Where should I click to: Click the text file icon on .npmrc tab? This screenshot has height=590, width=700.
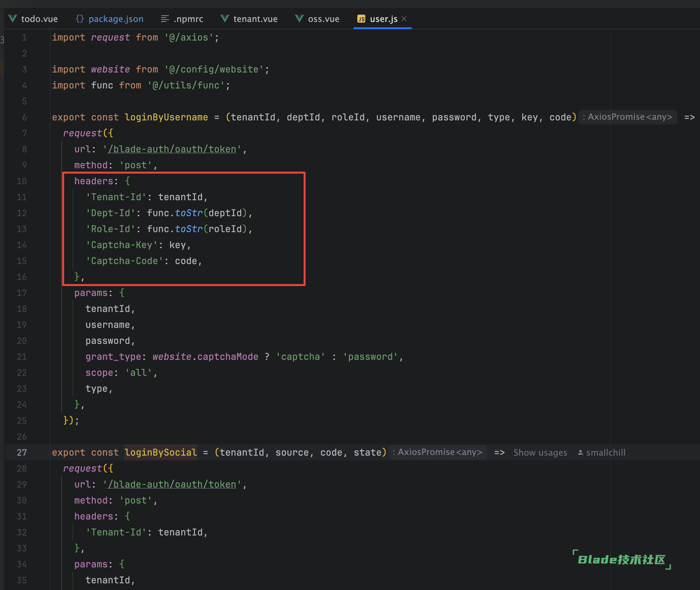coord(165,19)
